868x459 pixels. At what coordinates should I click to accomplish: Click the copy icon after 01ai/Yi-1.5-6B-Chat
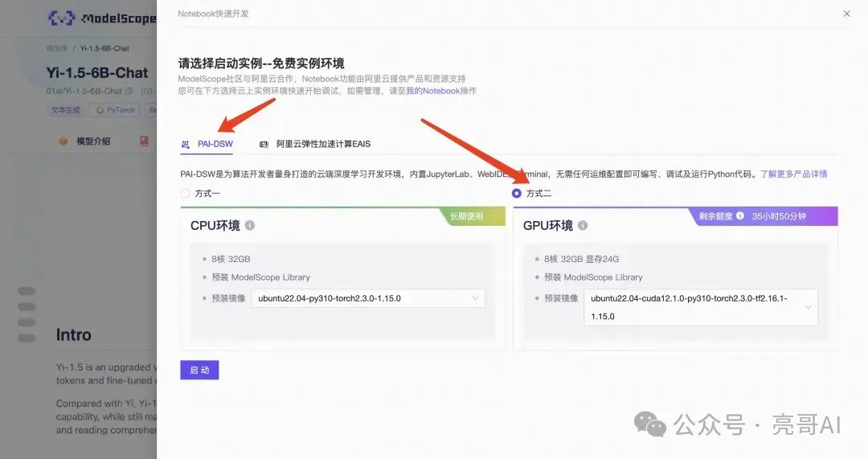click(129, 91)
